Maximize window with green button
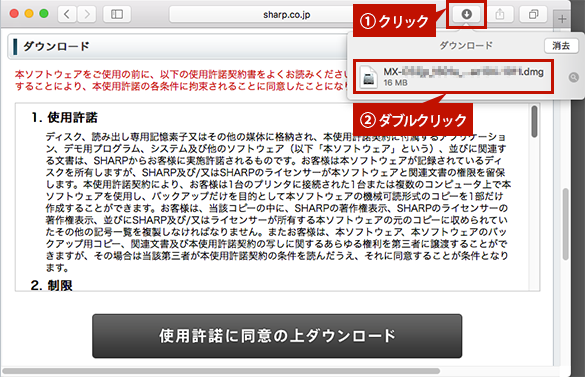 pos(44,14)
